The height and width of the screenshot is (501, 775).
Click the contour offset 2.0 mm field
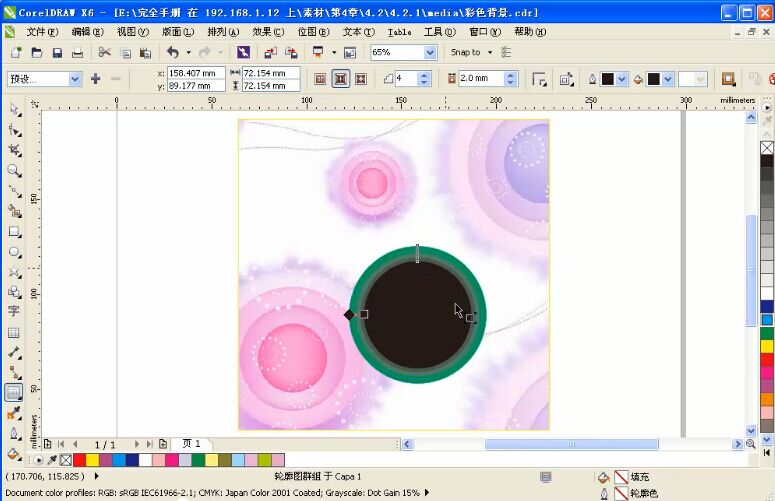481,79
